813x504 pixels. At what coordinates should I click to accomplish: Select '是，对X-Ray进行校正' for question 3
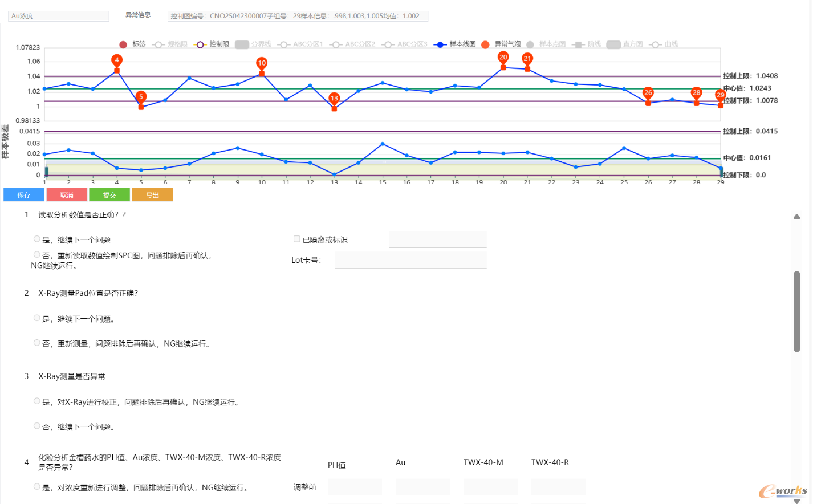tap(37, 401)
